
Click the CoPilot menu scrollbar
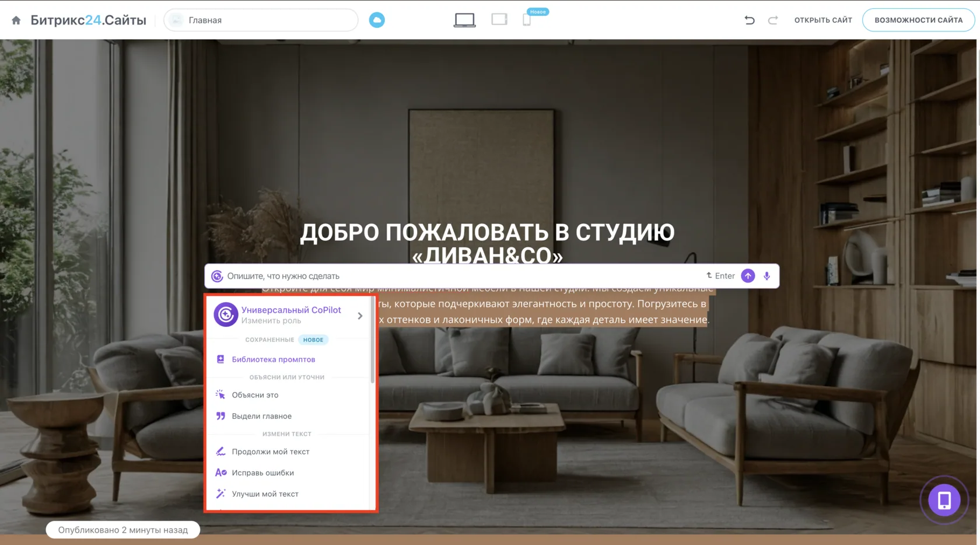(x=372, y=340)
